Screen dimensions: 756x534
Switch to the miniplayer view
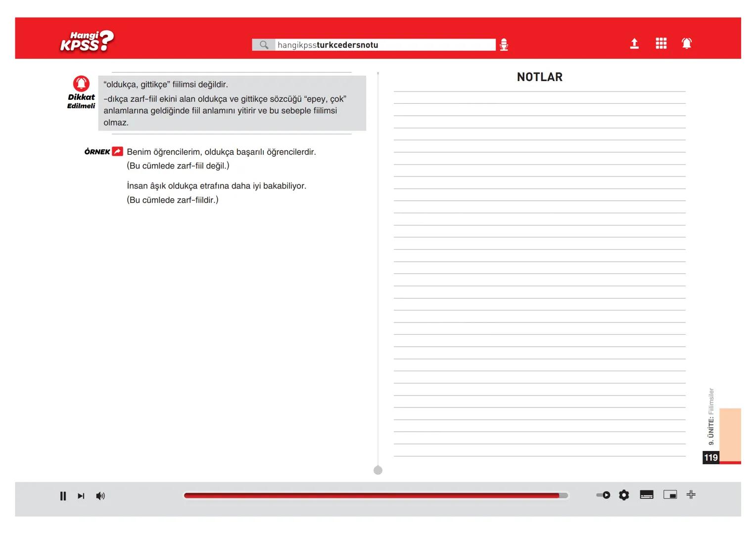pyautogui.click(x=670, y=495)
